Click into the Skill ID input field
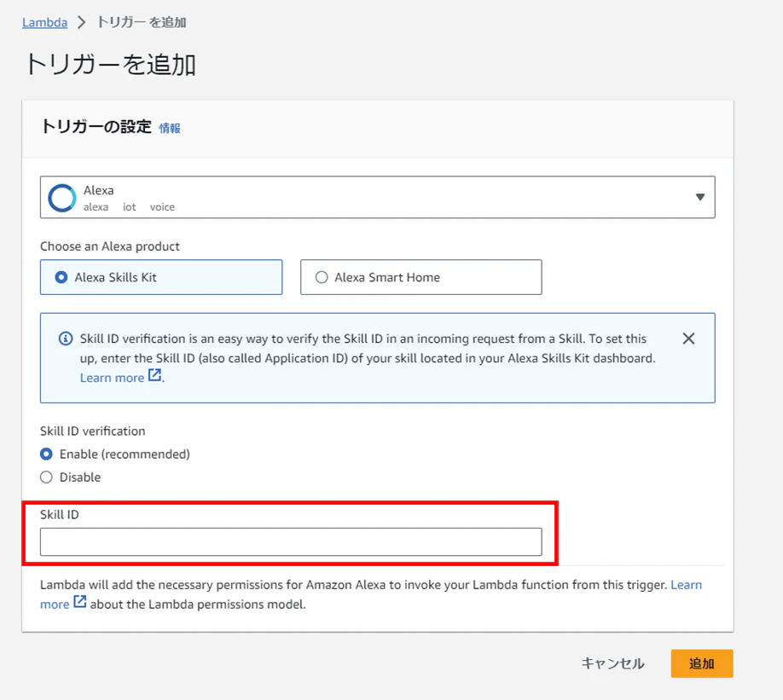This screenshot has height=700, width=783. pyautogui.click(x=291, y=541)
